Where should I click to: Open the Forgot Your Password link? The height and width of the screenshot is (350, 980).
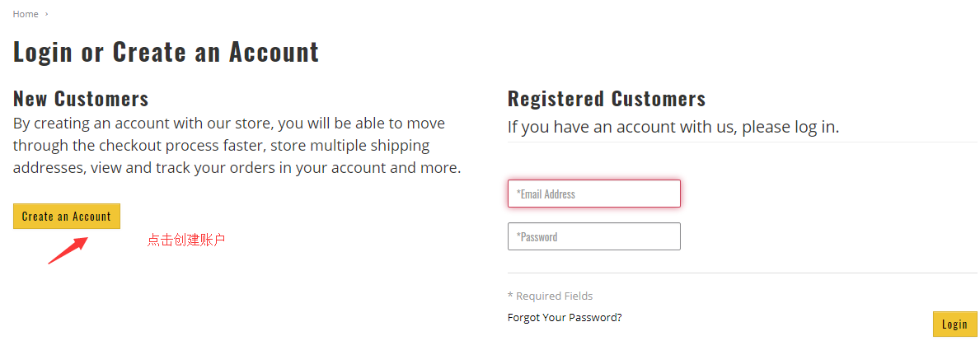click(565, 317)
